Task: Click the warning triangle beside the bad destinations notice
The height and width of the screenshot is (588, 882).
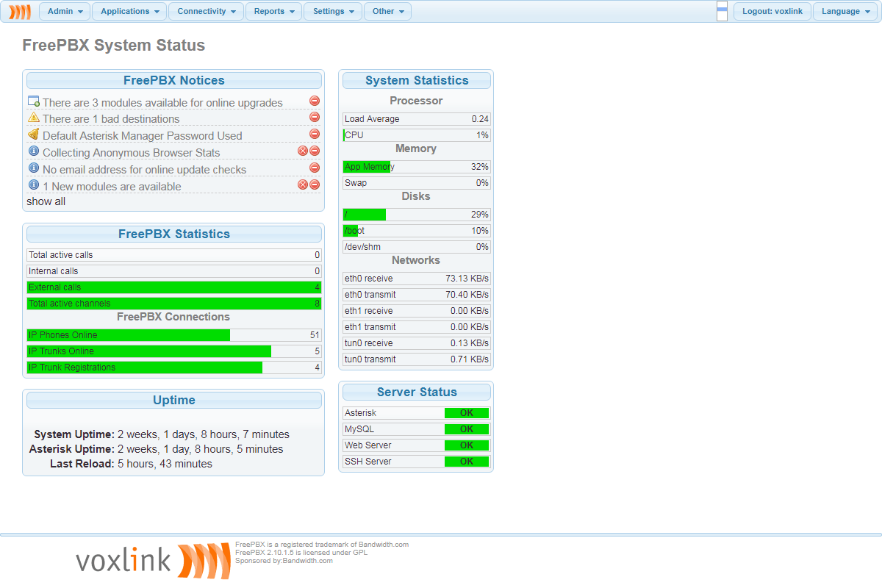Action: point(33,118)
